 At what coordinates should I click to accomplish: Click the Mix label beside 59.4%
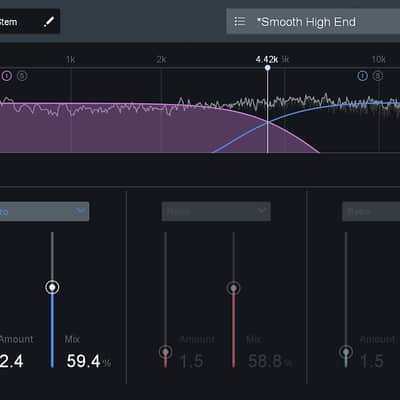[72, 339]
